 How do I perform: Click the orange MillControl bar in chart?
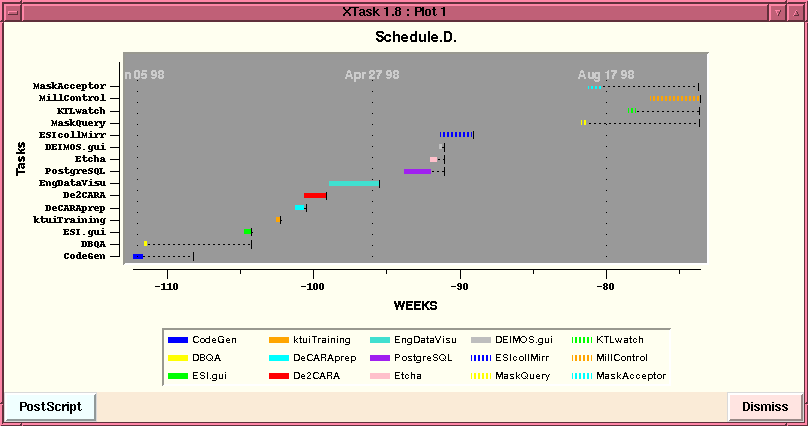click(x=674, y=98)
